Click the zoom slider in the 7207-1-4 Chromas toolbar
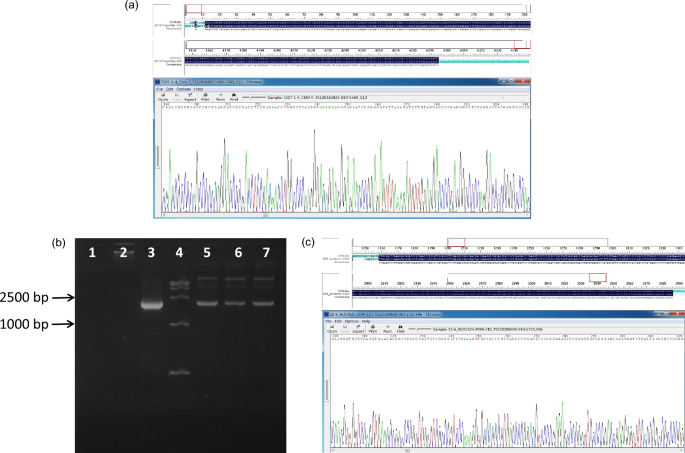The height and width of the screenshot is (453, 685). click(254, 97)
